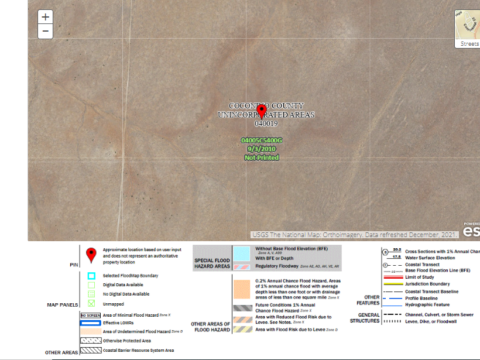480x360 pixels.
Task: Click the Regulatory Floodway striped swatch
Action: click(242, 267)
